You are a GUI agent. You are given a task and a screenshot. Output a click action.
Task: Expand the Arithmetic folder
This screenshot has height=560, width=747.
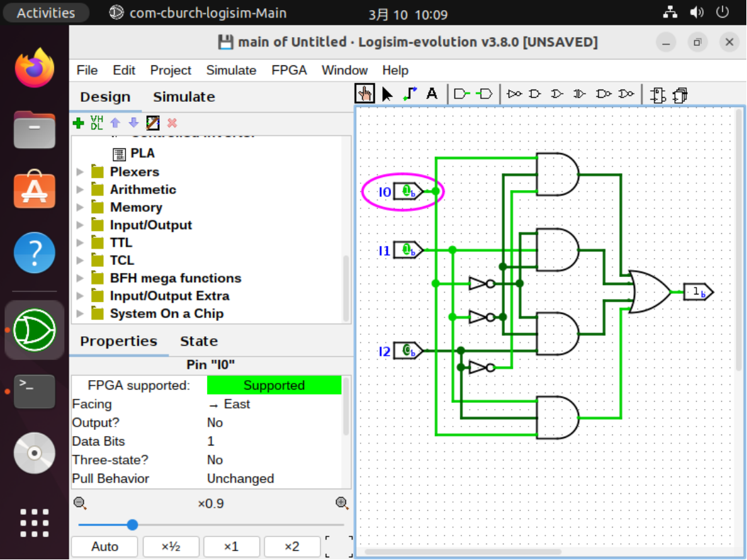tap(80, 189)
